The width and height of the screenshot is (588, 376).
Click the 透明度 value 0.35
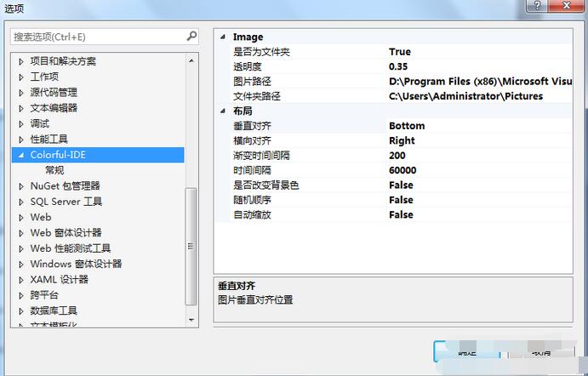(x=480, y=66)
